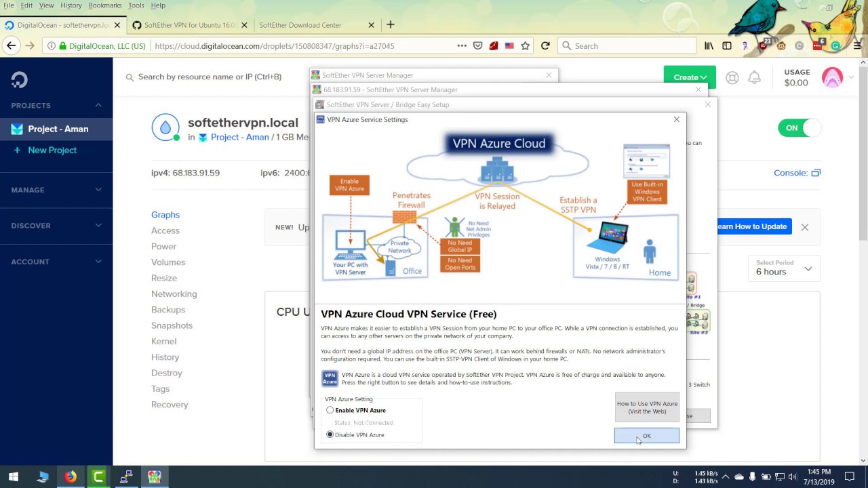Click uBlock Origin icon with 23 badge

(x=764, y=45)
